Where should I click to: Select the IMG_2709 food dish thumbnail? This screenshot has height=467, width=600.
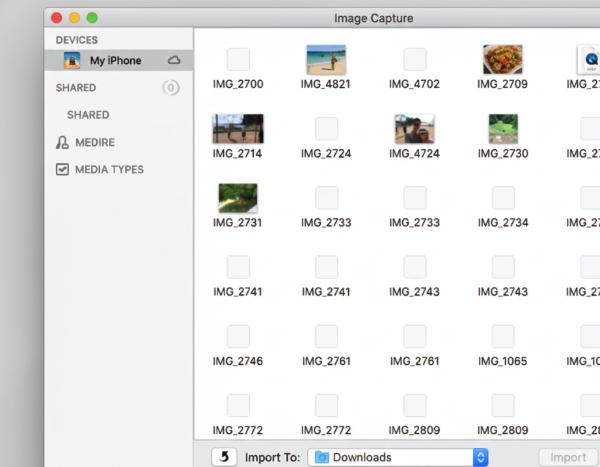pos(502,59)
